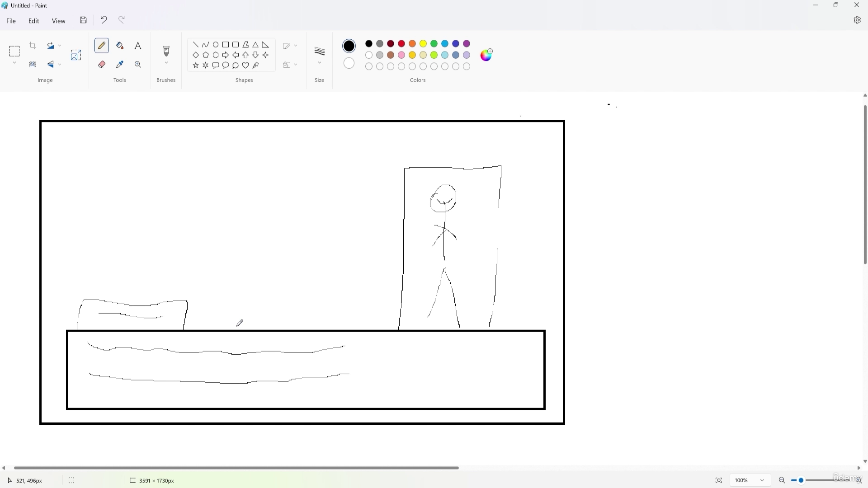Select the Magnifier zoom tool
Viewport: 868px width, 488px height.
tap(138, 65)
